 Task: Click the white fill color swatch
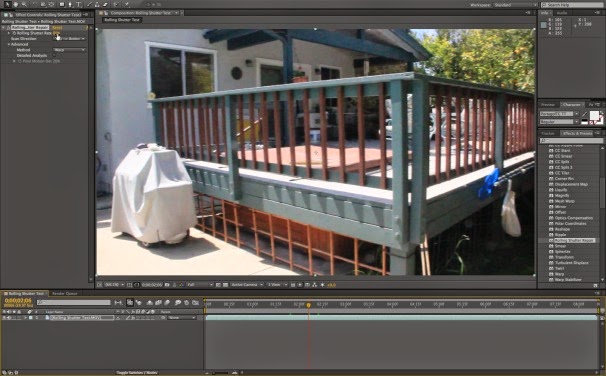pyautogui.click(x=594, y=115)
